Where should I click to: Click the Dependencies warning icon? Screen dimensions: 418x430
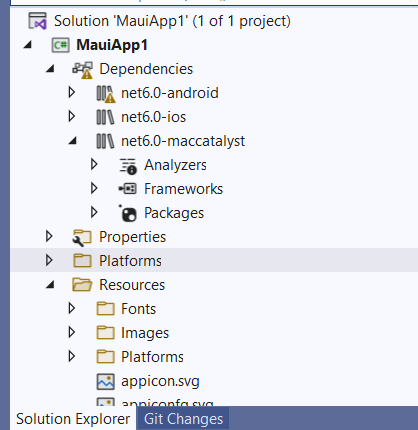pyautogui.click(x=83, y=70)
